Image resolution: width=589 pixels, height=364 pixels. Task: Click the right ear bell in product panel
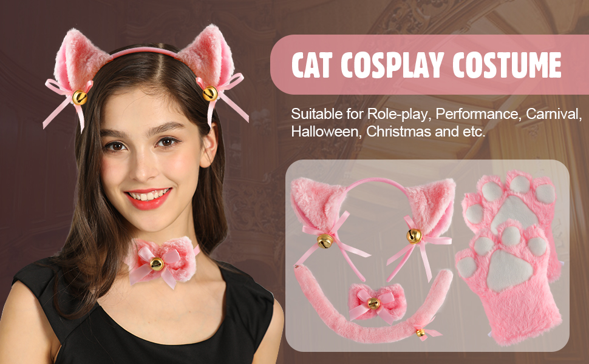(414, 236)
